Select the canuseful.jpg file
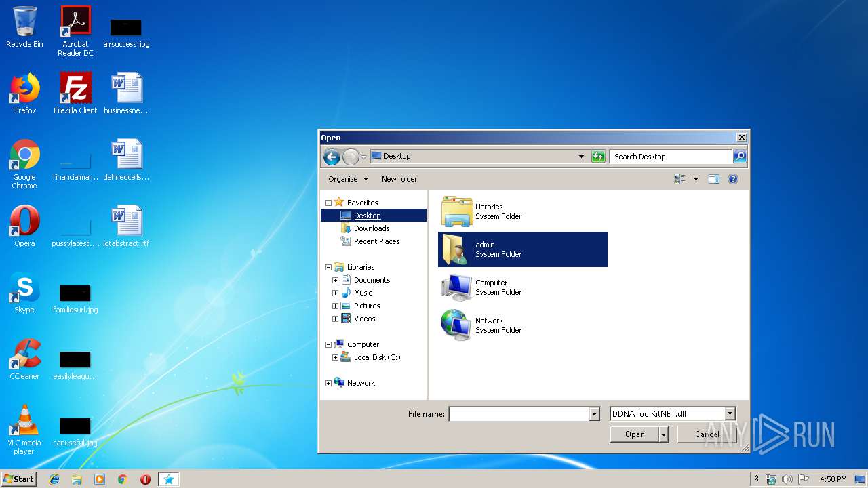Viewport: 868px width, 488px height. pos(75,431)
